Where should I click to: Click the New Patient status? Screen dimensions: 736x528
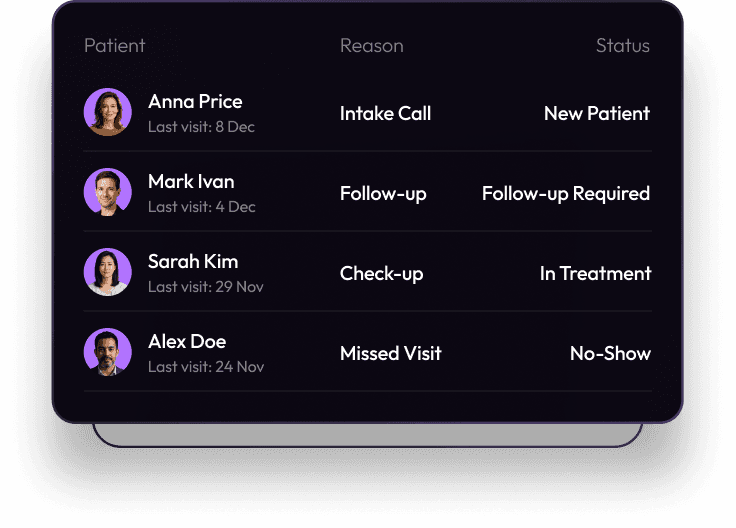(596, 114)
